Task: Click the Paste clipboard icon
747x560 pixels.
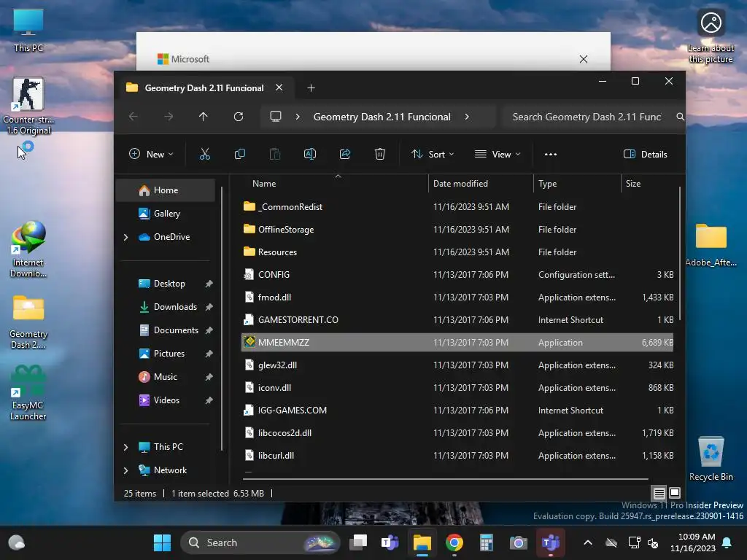Action: tap(275, 154)
